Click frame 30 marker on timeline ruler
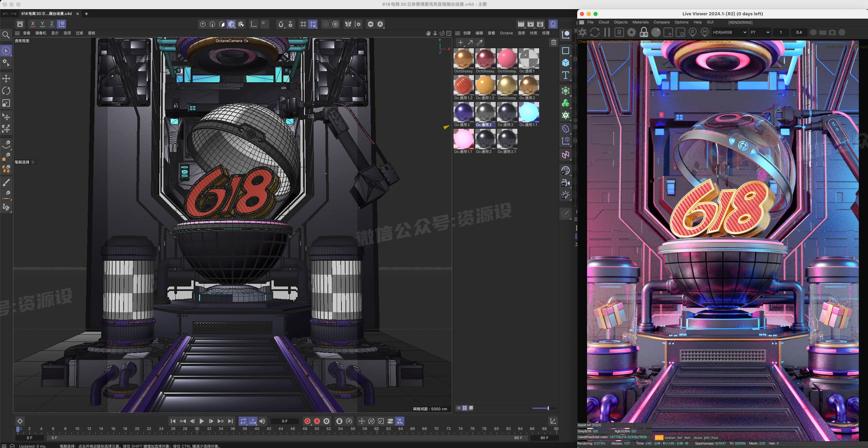Viewport: 868px width, 448px height. click(197, 429)
